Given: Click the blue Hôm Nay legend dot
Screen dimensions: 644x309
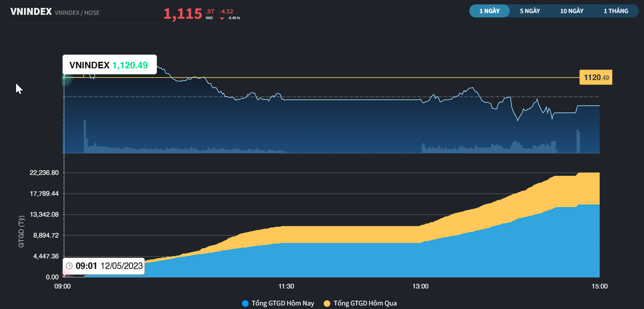Looking at the screenshot, I should (x=246, y=304).
